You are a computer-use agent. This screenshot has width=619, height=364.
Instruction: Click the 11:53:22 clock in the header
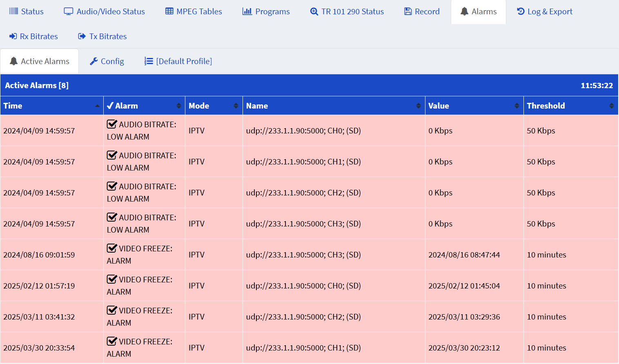[597, 86]
